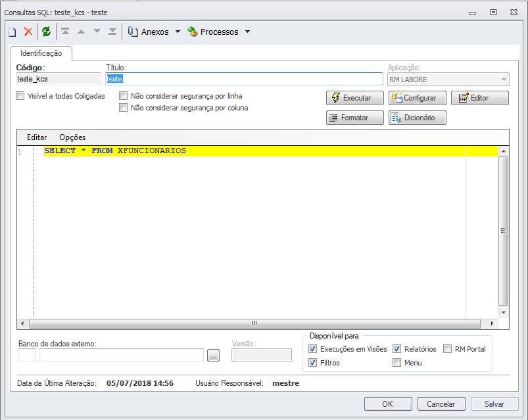Check the Menu checkbox

(396, 362)
